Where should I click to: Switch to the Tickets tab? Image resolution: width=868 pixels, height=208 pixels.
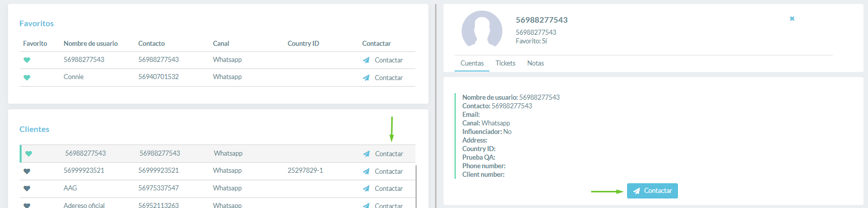(x=505, y=63)
